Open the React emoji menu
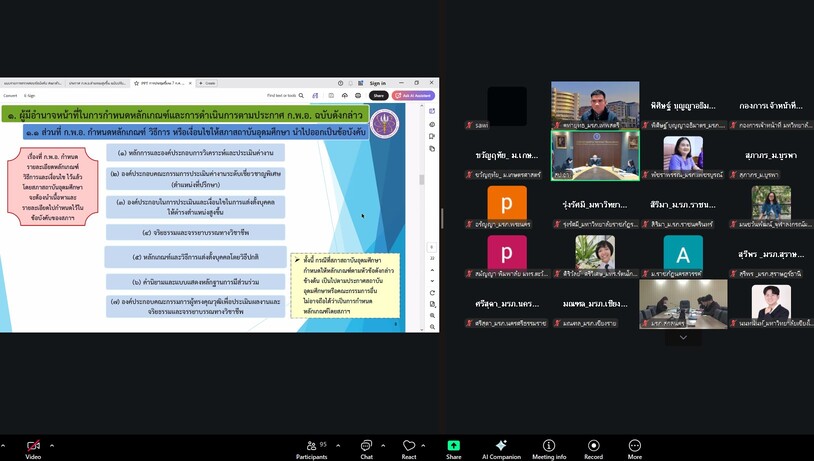Screen dimensions: 814x461 [x=409, y=450]
